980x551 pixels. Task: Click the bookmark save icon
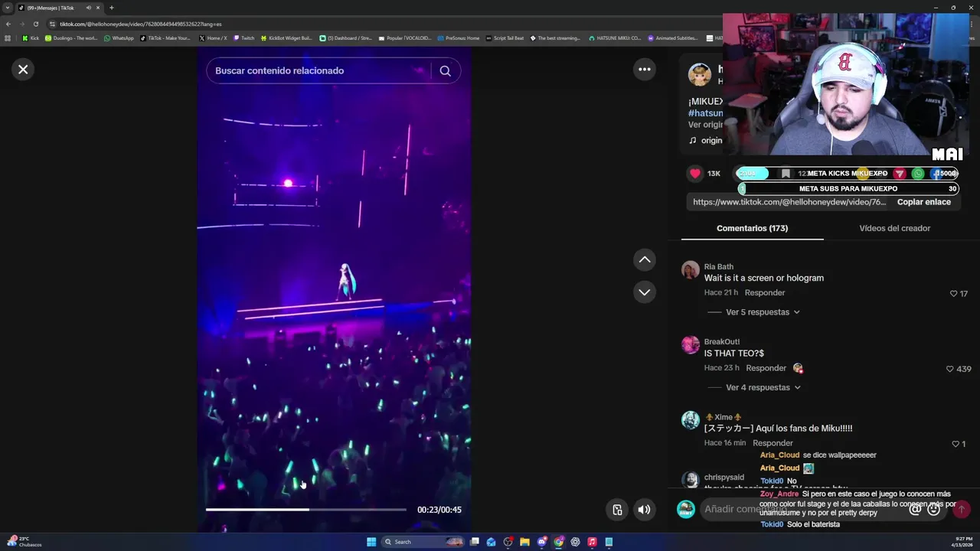786,174
